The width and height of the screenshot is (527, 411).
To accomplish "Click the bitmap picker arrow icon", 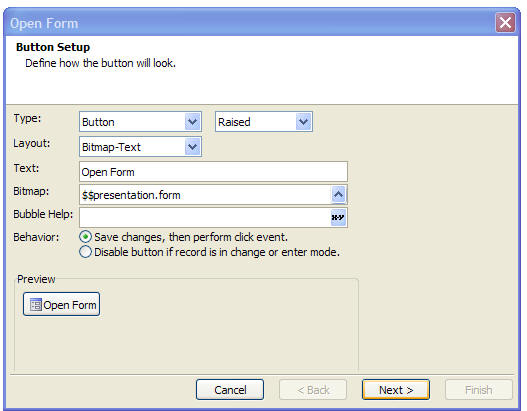I will (338, 195).
